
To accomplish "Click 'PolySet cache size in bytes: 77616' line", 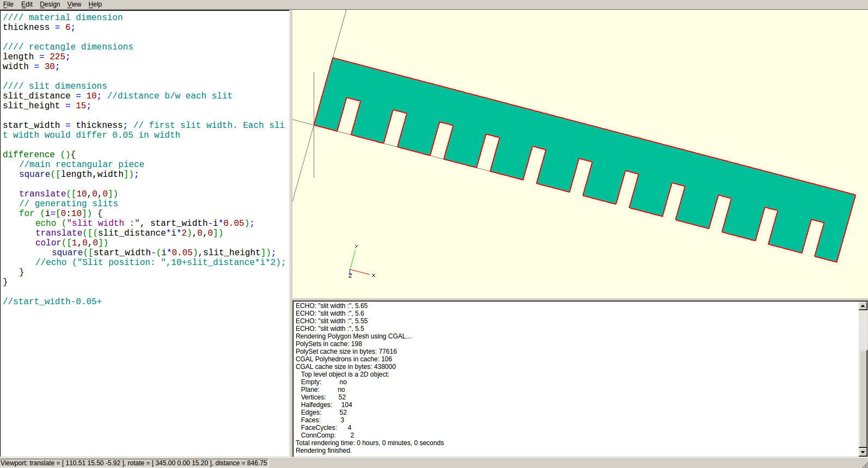I will point(346,352).
